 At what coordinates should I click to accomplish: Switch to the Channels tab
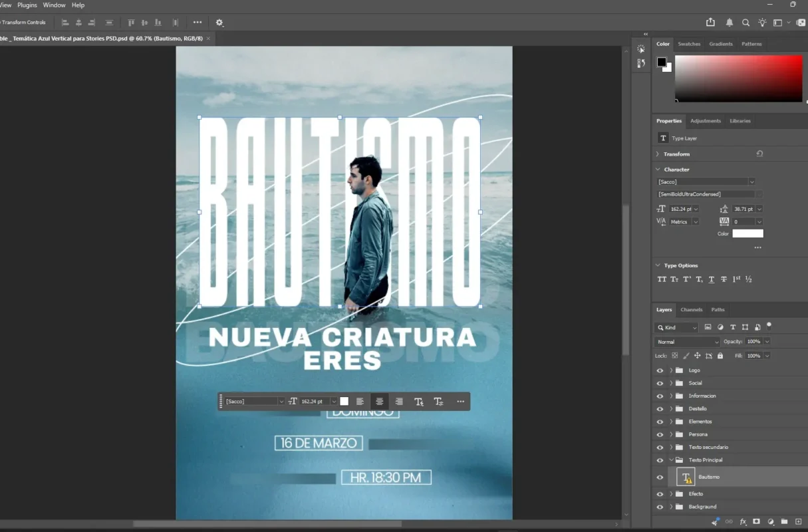(x=692, y=310)
